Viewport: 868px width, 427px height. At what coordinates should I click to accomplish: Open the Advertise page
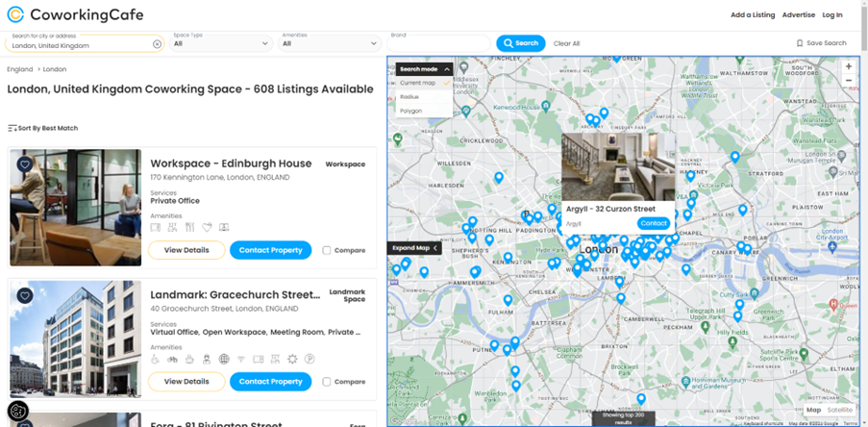pos(798,15)
